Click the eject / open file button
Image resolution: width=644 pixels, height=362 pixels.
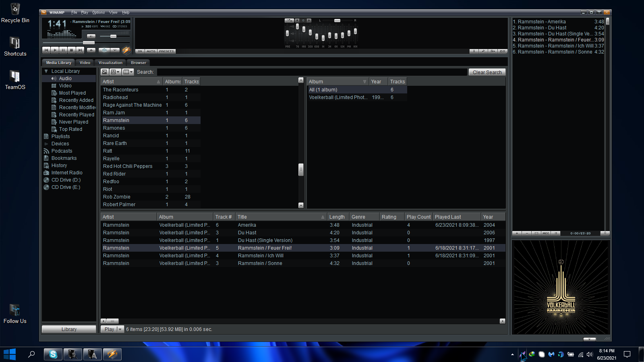(x=91, y=50)
